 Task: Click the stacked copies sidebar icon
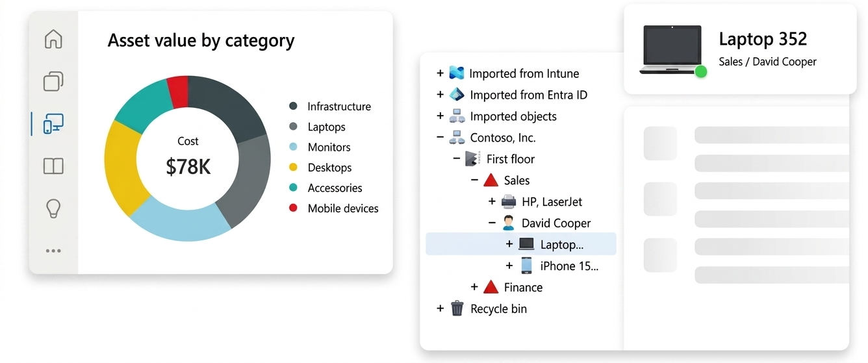coord(53,81)
